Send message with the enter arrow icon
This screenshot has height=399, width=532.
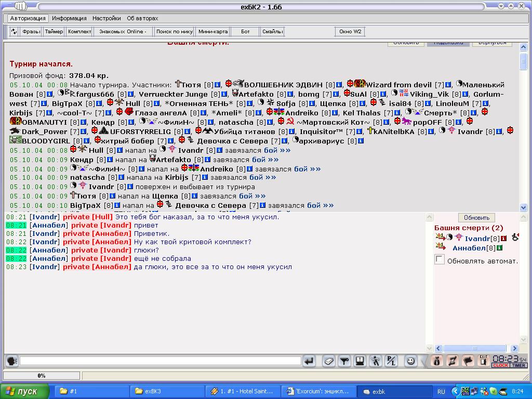coord(309,361)
